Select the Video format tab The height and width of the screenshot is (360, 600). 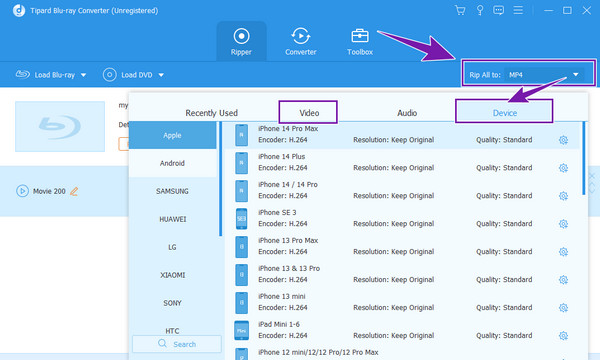tap(309, 113)
